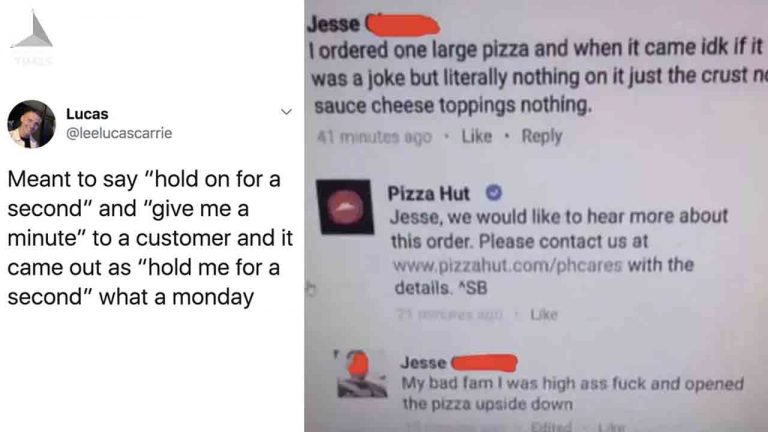Visit the www.pizzahut.com/phcares link
The image size is (768, 432).
point(507,265)
